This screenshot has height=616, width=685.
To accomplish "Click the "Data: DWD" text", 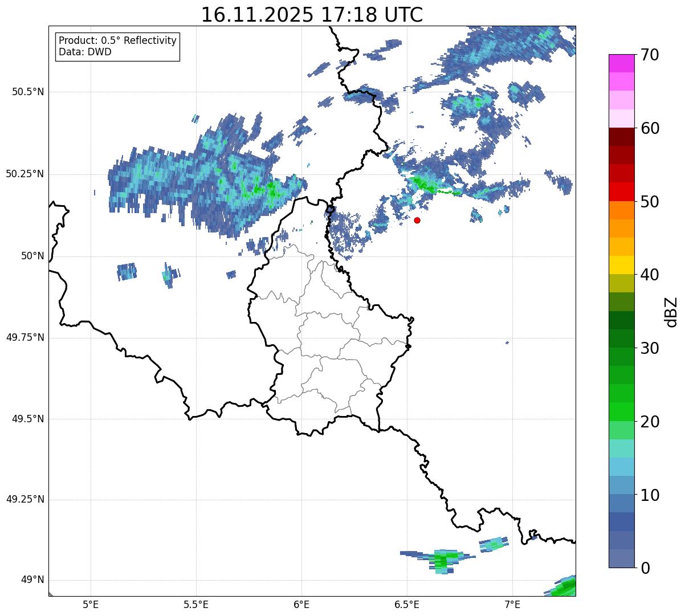I will pos(85,52).
